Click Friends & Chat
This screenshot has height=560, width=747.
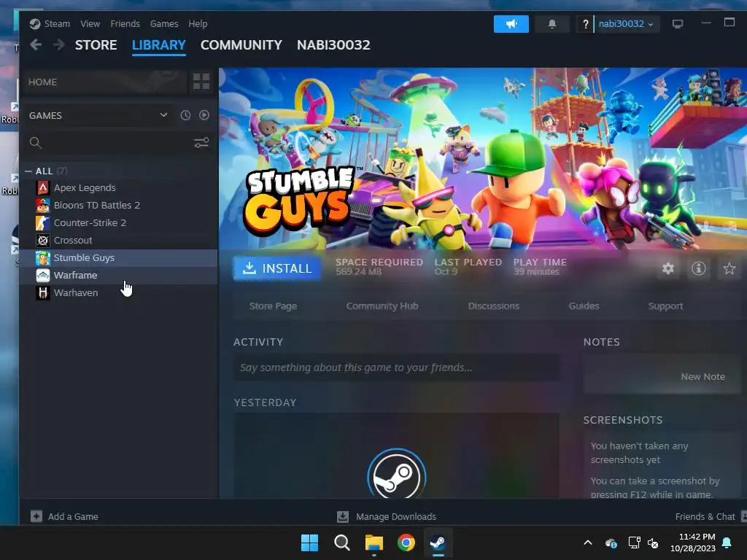[x=705, y=517]
